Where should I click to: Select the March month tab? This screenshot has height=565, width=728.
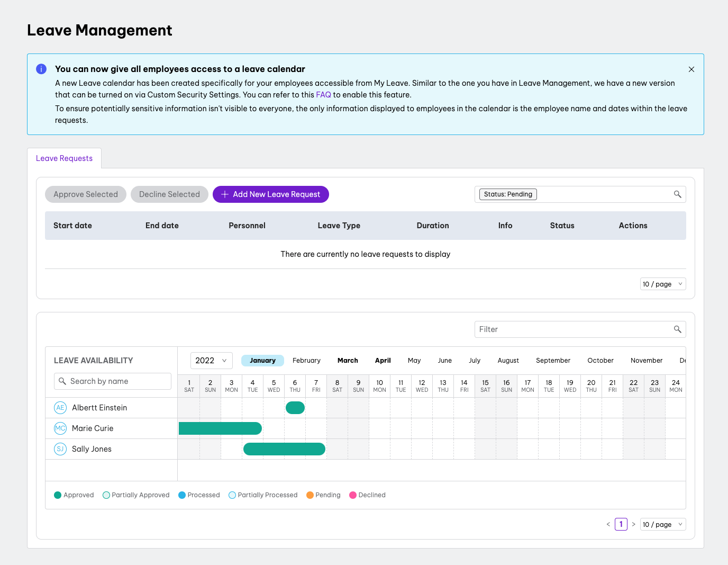point(348,361)
